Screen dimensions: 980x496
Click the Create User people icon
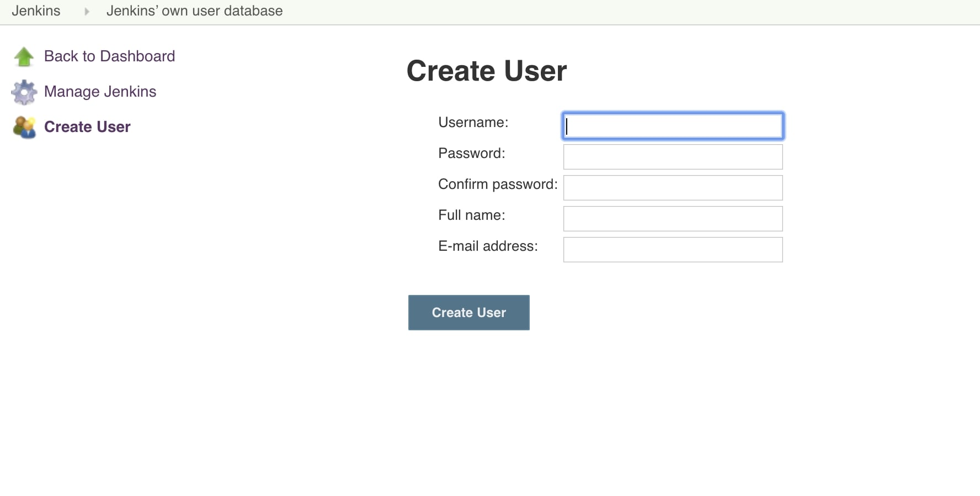coord(24,127)
